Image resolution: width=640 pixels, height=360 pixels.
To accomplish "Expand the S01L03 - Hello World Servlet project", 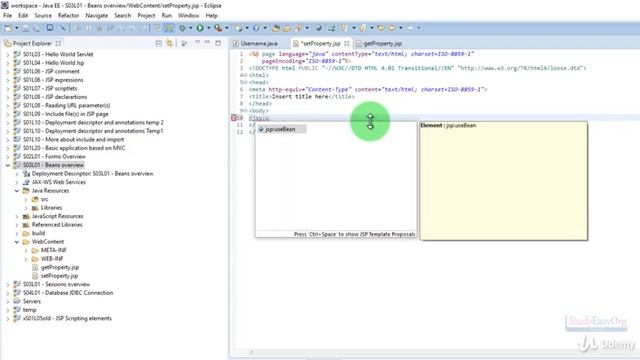I will coord(8,54).
